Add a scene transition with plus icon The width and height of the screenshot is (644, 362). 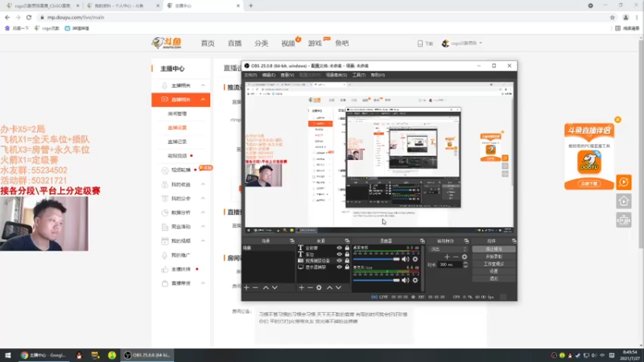click(447, 257)
